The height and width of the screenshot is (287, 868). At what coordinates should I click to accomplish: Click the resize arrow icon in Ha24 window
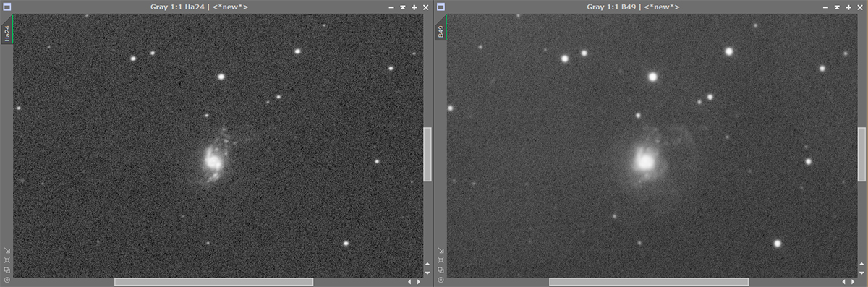pyautogui.click(x=7, y=251)
